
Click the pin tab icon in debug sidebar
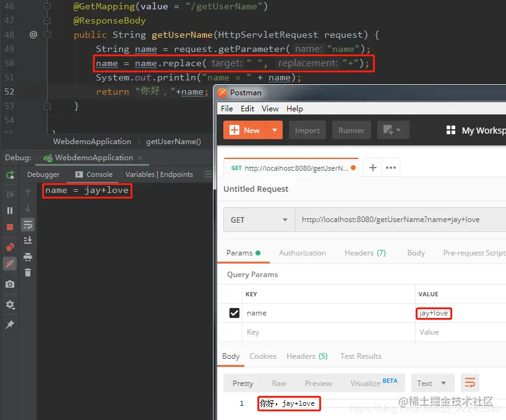coord(10,325)
